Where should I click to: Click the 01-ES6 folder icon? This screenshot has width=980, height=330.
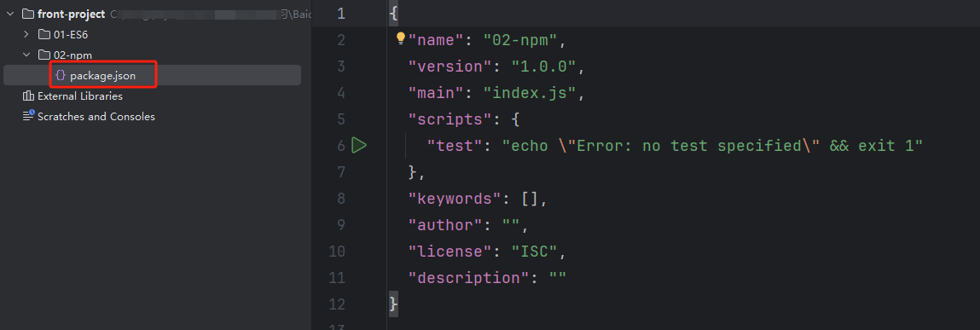pyautogui.click(x=44, y=34)
